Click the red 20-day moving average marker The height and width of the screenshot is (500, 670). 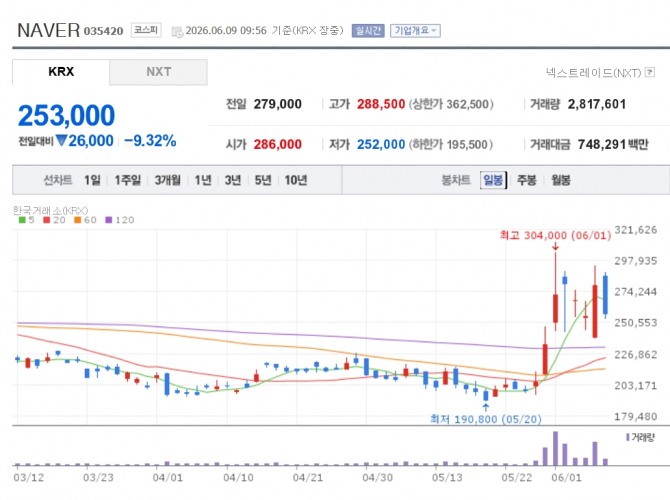[x=47, y=220]
